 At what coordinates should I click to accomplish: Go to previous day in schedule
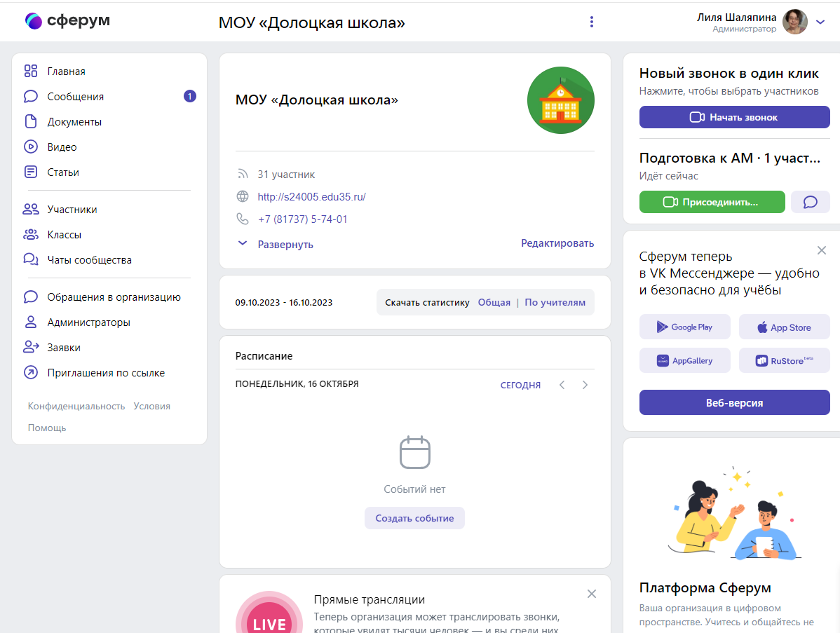pos(562,385)
